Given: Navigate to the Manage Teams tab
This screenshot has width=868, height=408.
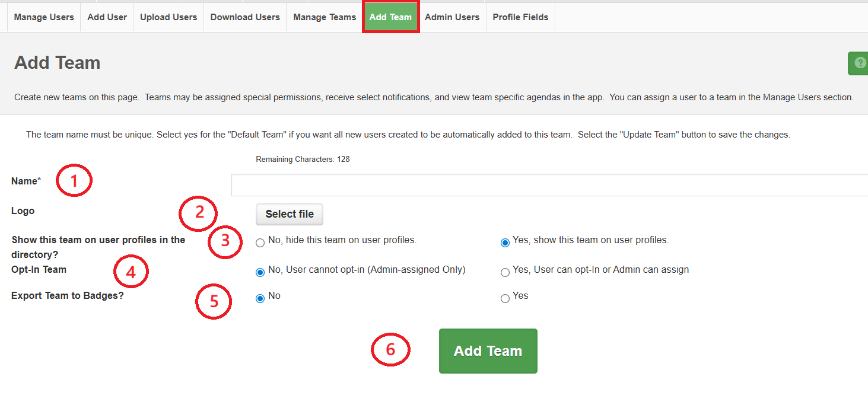Looking at the screenshot, I should tap(325, 17).
